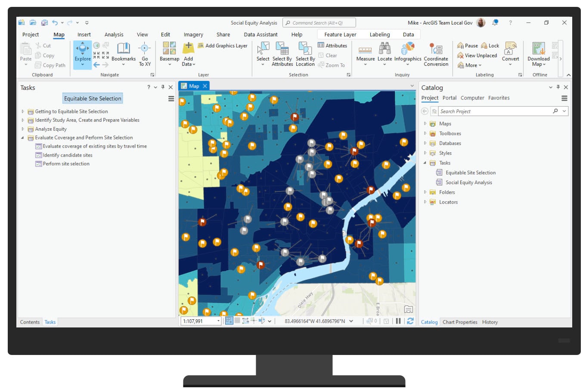Pause labeling in the Labeling group

[x=468, y=45]
